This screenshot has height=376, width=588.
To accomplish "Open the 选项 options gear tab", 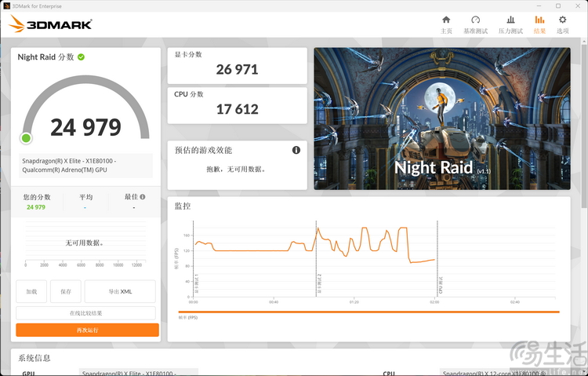I will click(x=562, y=25).
